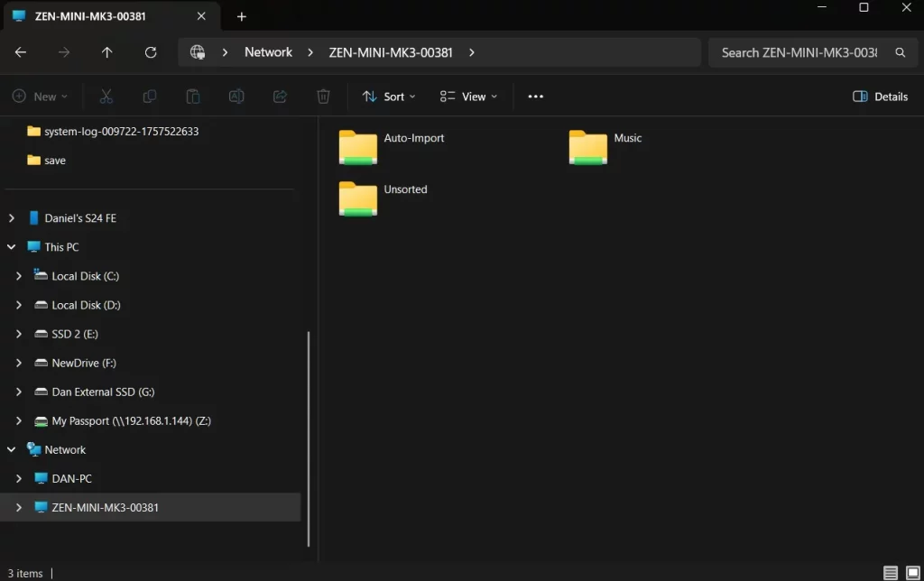
Task: Collapse the This PC tree node
Action: coord(11,247)
